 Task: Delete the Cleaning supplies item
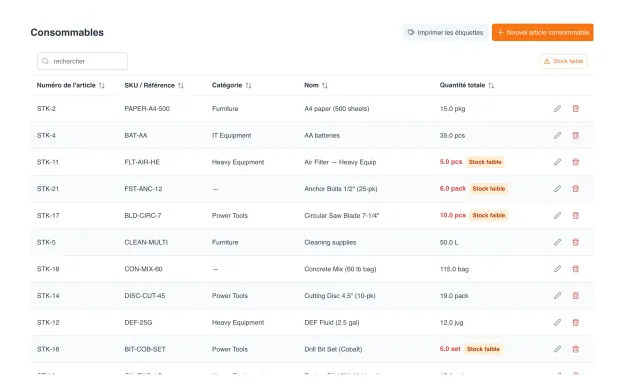pyautogui.click(x=575, y=242)
